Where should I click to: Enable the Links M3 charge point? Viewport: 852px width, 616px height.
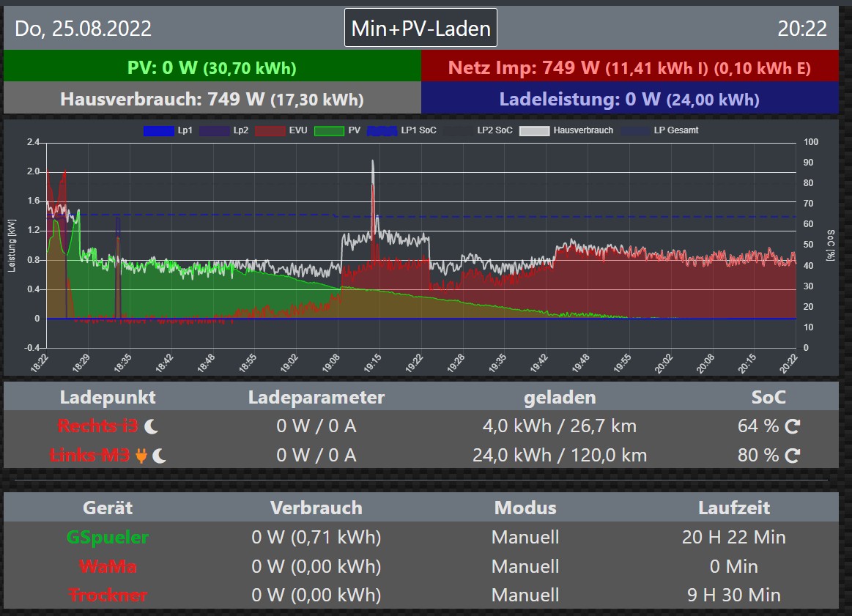[x=89, y=456]
